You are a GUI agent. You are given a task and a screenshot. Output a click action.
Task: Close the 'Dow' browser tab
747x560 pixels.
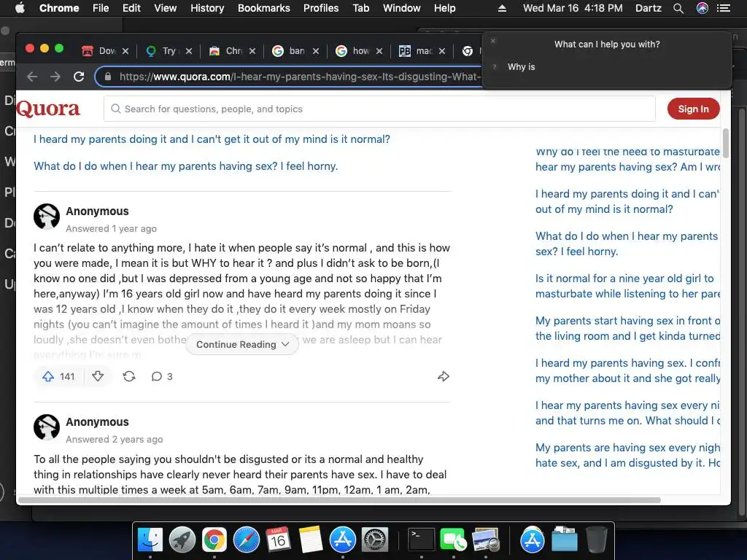point(125,51)
